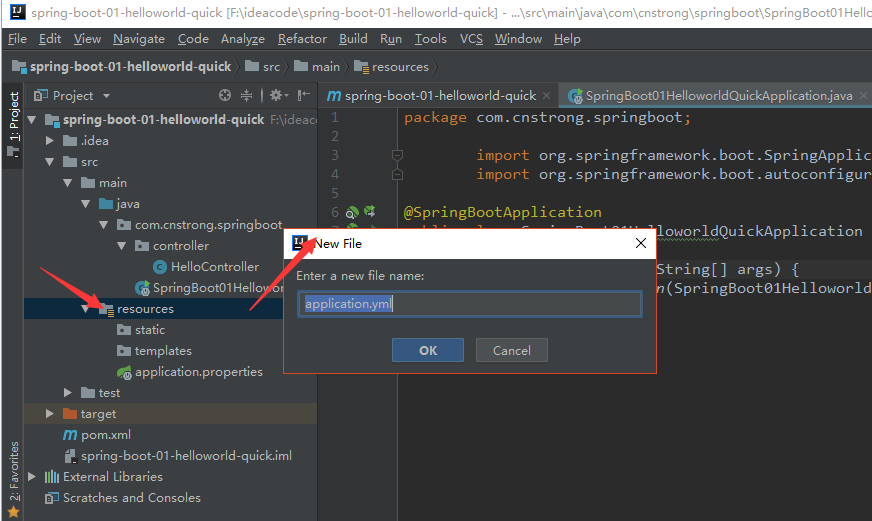Click the Scratches and Consoles icon
This screenshot has height=521, width=872.
click(x=52, y=498)
